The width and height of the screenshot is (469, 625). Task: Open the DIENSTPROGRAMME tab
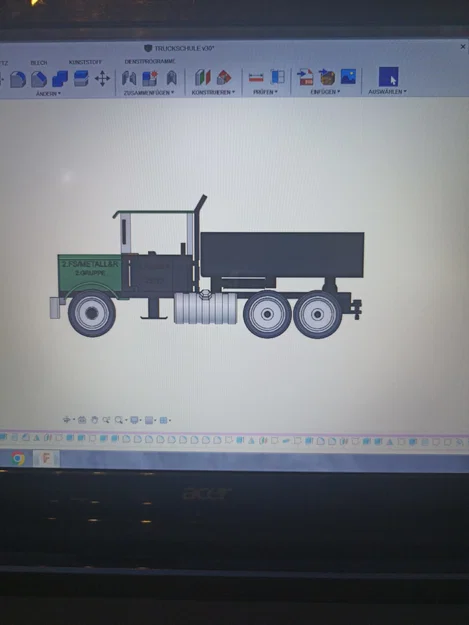(x=150, y=61)
